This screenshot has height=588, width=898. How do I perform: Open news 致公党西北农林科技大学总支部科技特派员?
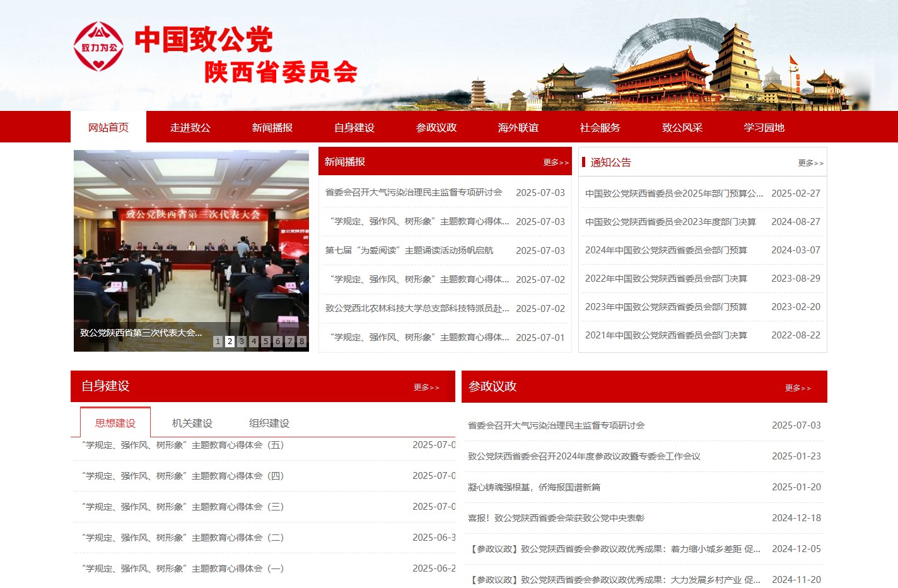point(417,308)
